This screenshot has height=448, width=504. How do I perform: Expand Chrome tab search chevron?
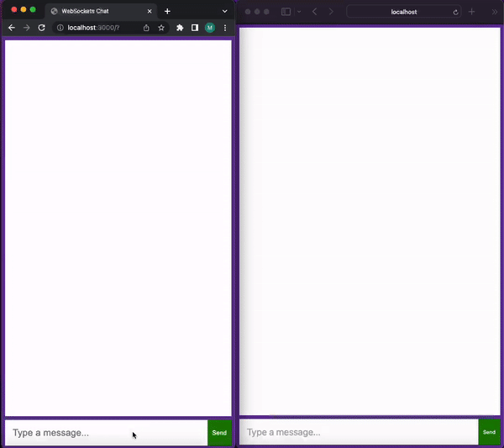click(x=224, y=11)
